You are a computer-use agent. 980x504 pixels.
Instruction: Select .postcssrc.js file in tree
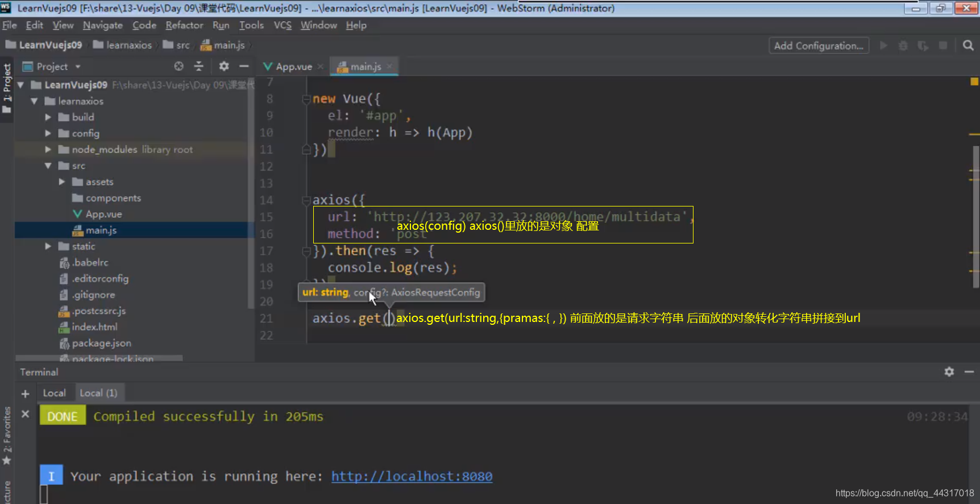tap(92, 311)
